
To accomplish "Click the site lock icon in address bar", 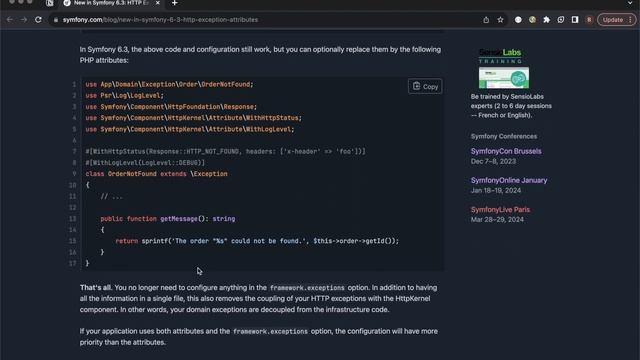I will pos(56,20).
